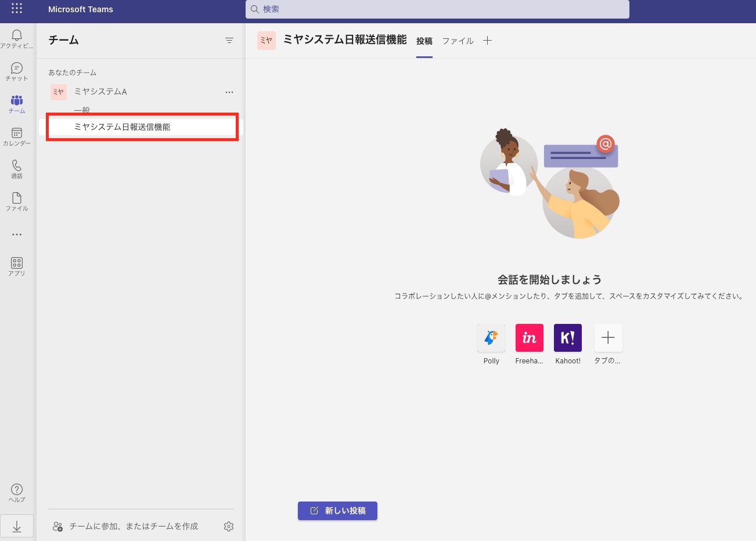Open the manage teams gear icon

229,526
